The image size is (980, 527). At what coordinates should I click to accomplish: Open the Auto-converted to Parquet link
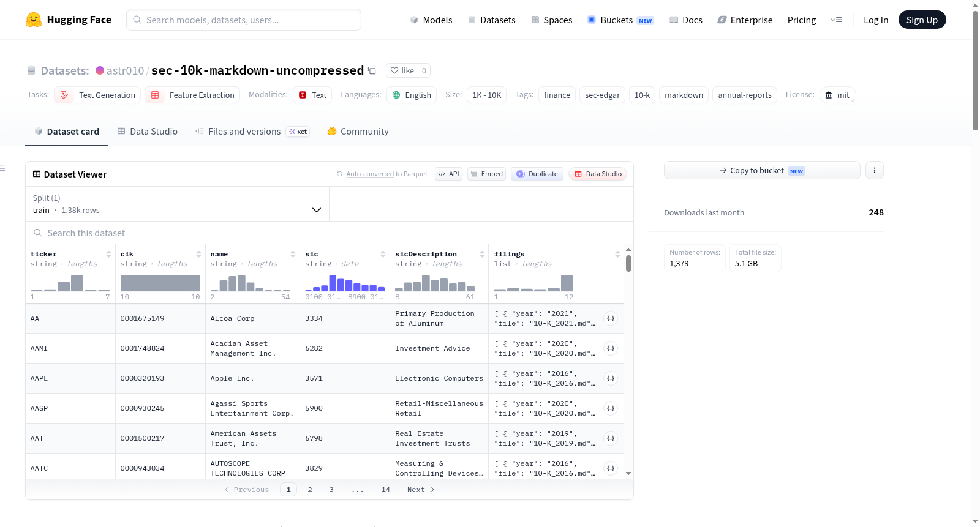[x=370, y=174]
